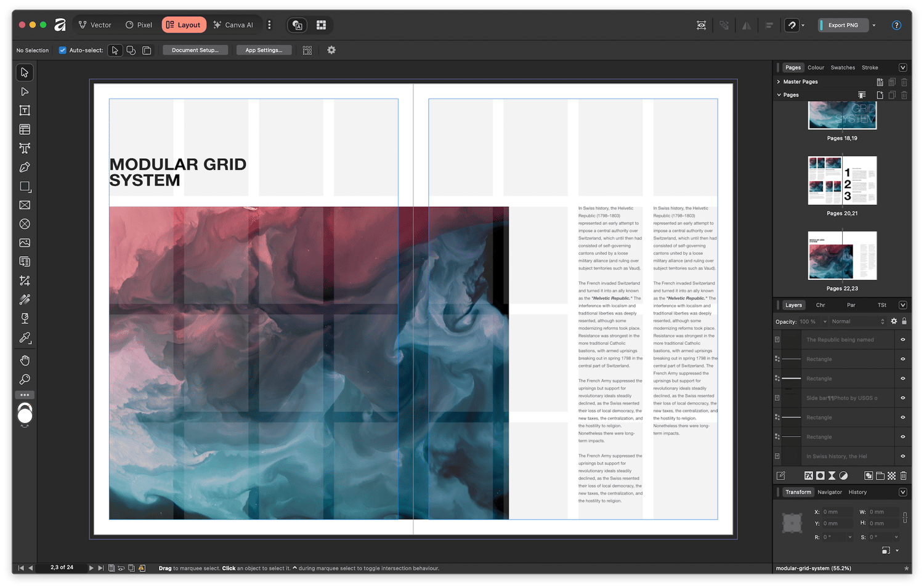This screenshot has height=588, width=924.
Task: Click the App Settings button
Action: [264, 50]
